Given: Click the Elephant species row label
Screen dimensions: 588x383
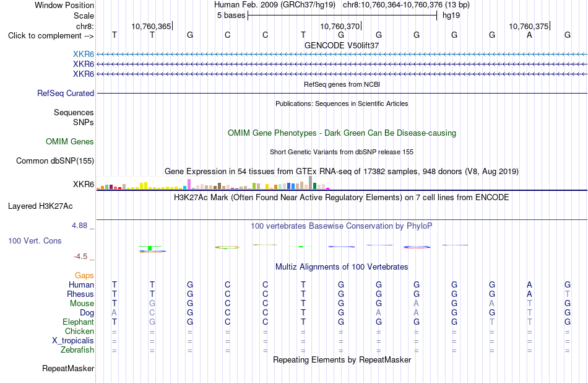Looking at the screenshot, I should pyautogui.click(x=79, y=322).
